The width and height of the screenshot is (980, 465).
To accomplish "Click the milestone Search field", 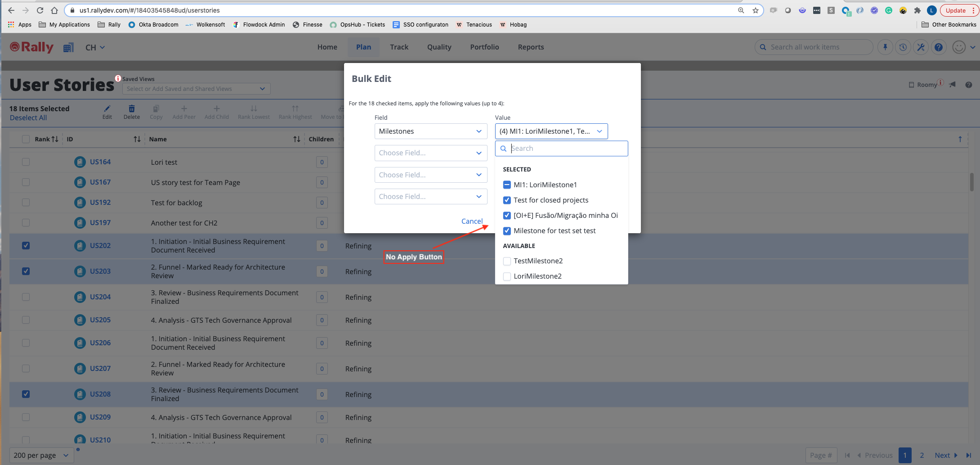I will tap(567, 149).
